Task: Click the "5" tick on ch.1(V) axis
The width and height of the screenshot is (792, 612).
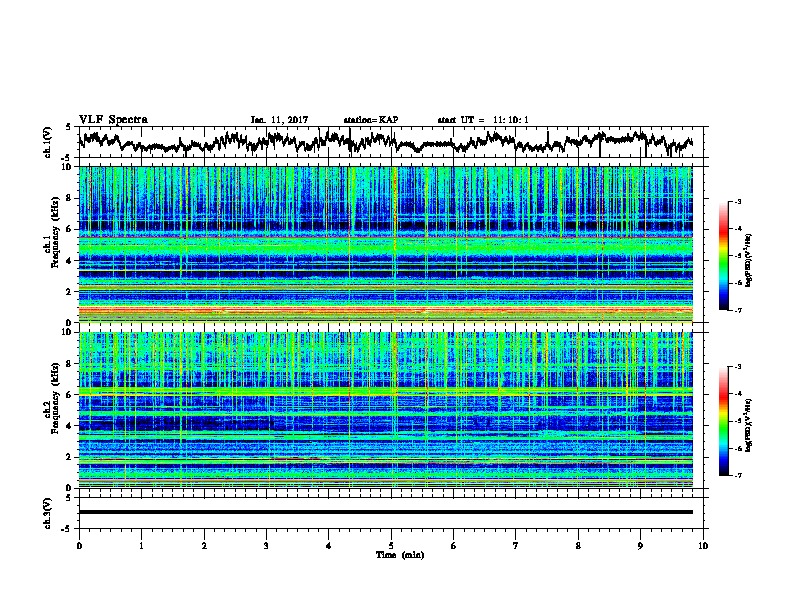Action: [x=69, y=127]
